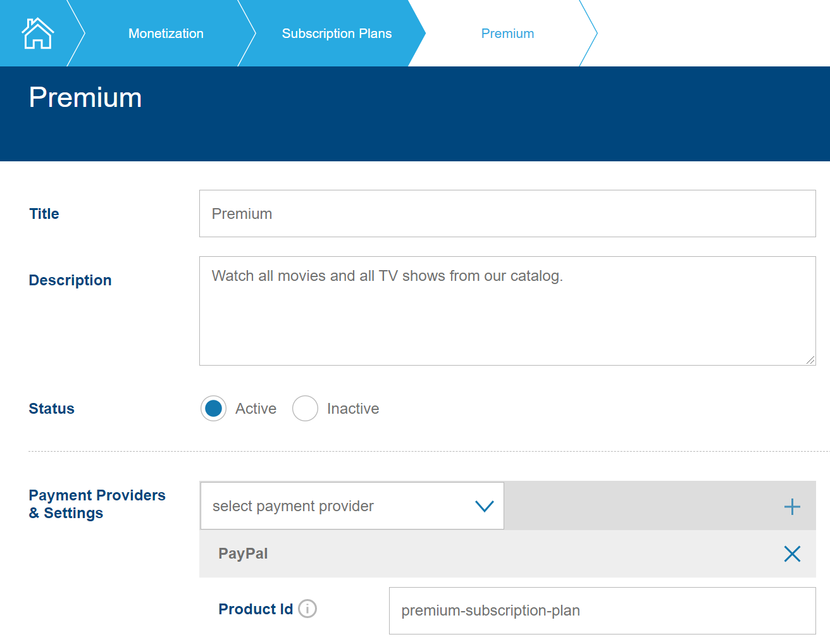This screenshot has height=644, width=830.
Task: Go to the home breadcrumb icon
Action: point(37,34)
